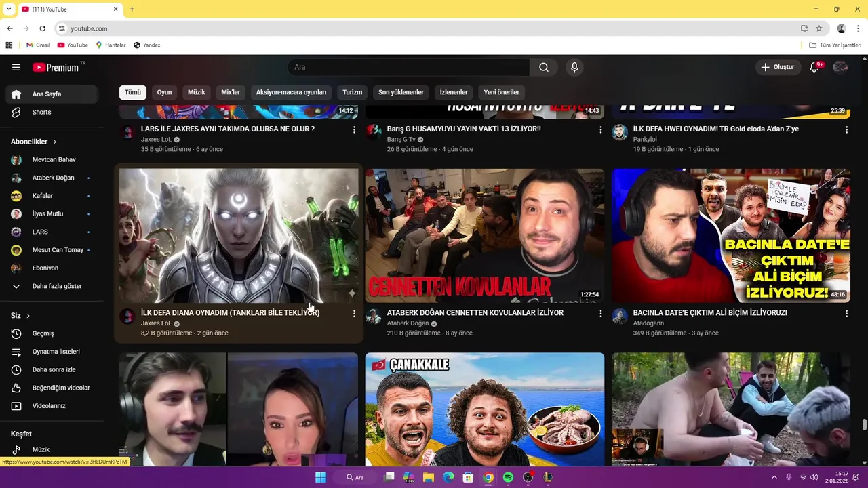Open Ebonivon subscription channel
Image resolution: width=868 pixels, height=488 pixels.
click(x=52, y=268)
